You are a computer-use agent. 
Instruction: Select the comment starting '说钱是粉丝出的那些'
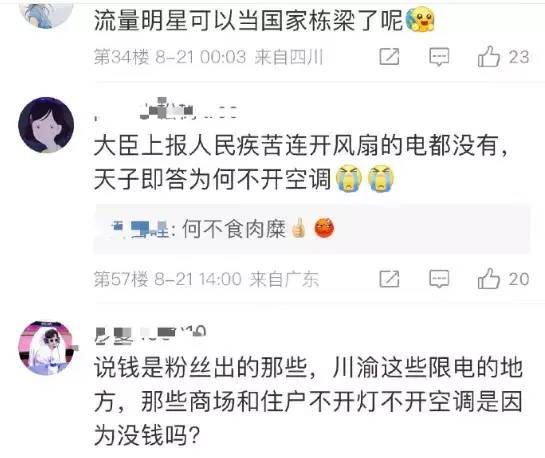pyautogui.click(x=308, y=401)
